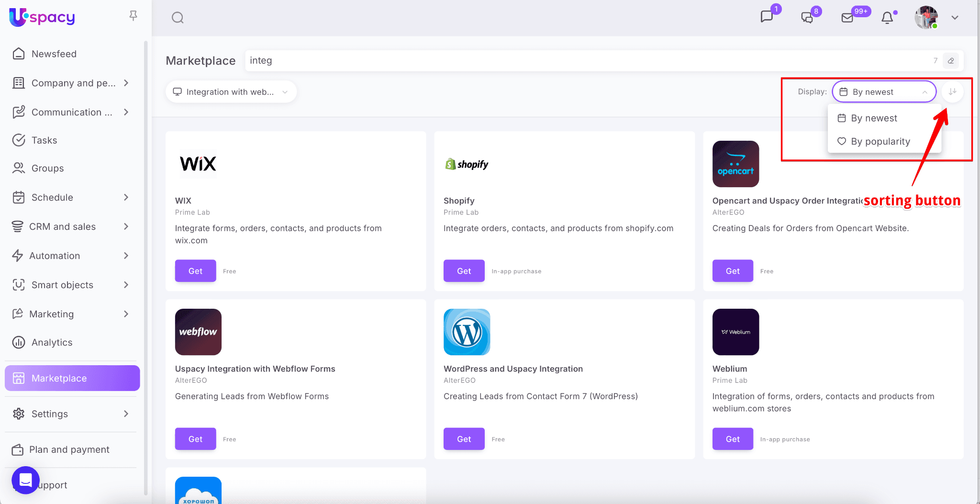
Task: Open the notifications bell icon
Action: coord(887,18)
